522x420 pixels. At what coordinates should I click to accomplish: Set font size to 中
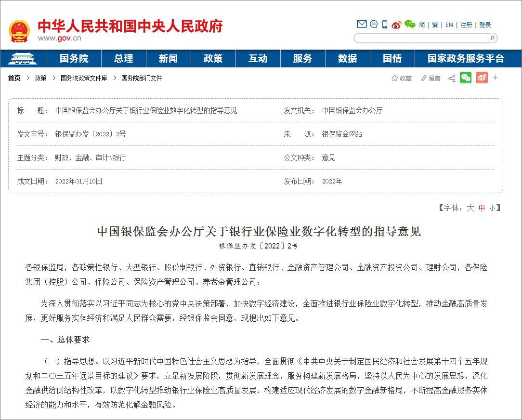coord(482,208)
